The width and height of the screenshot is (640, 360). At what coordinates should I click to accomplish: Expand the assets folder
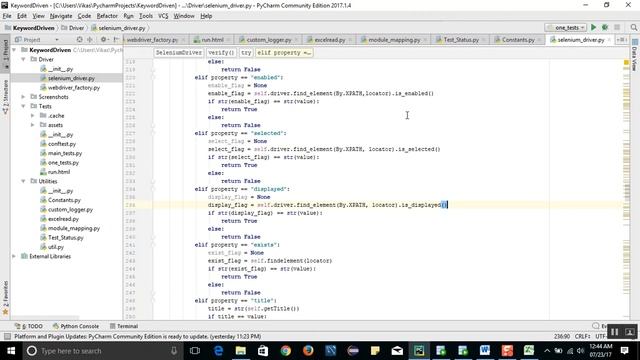33,125
